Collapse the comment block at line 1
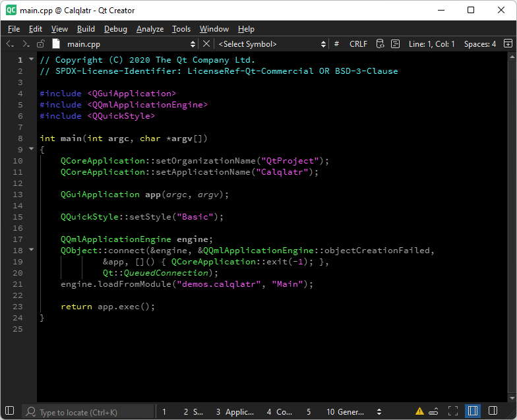517x420 pixels. tap(32, 59)
